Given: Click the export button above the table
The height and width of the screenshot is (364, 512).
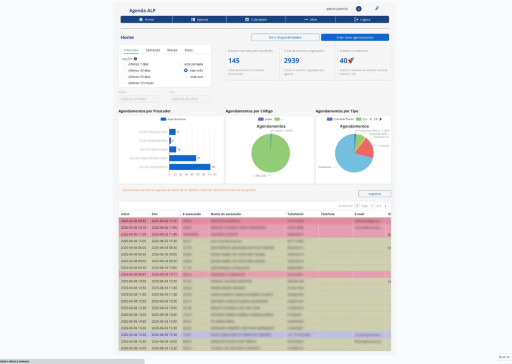Looking at the screenshot, I should coord(374,194).
